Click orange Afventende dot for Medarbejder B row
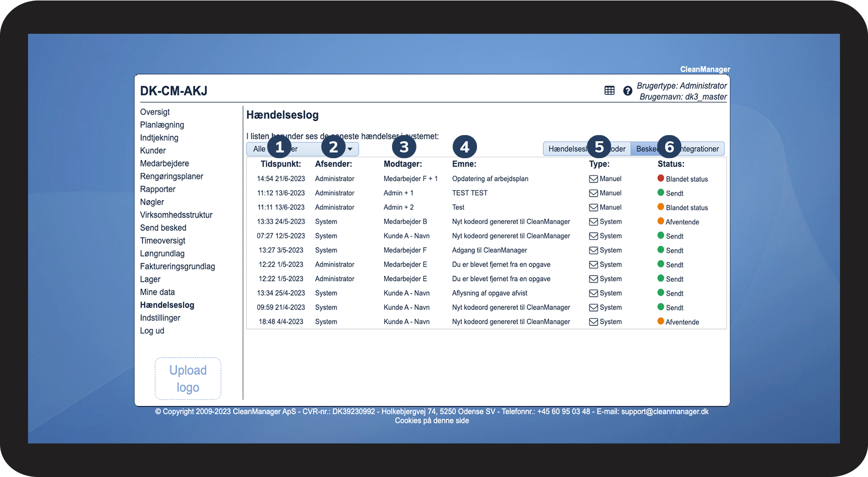The height and width of the screenshot is (477, 868). (x=661, y=221)
